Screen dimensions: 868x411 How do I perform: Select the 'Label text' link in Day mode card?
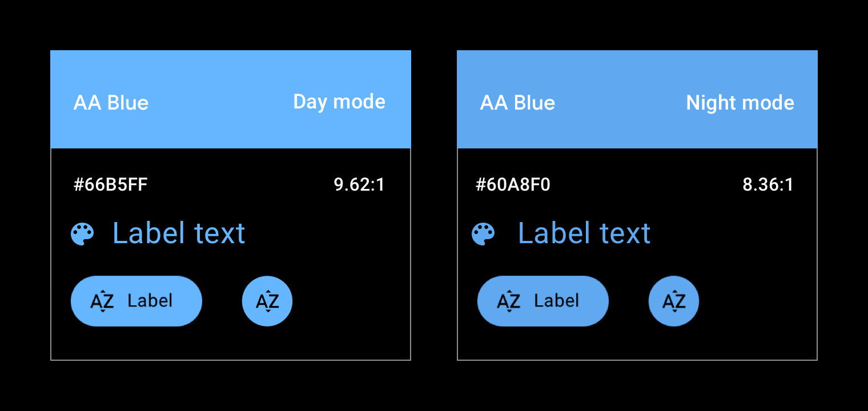pyautogui.click(x=179, y=233)
